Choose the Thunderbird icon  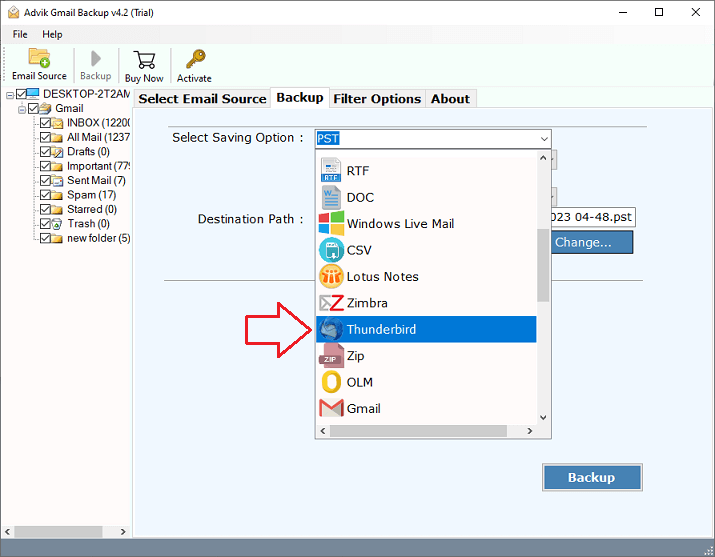tap(332, 329)
